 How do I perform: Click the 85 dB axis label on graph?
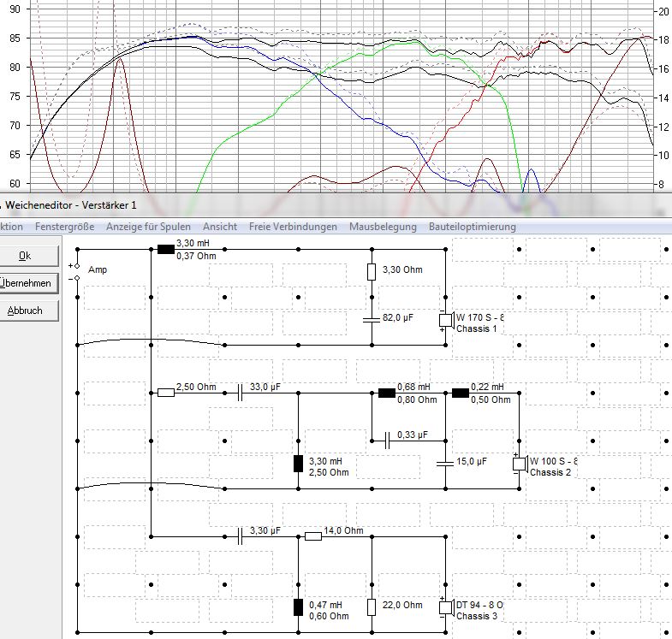[15, 38]
